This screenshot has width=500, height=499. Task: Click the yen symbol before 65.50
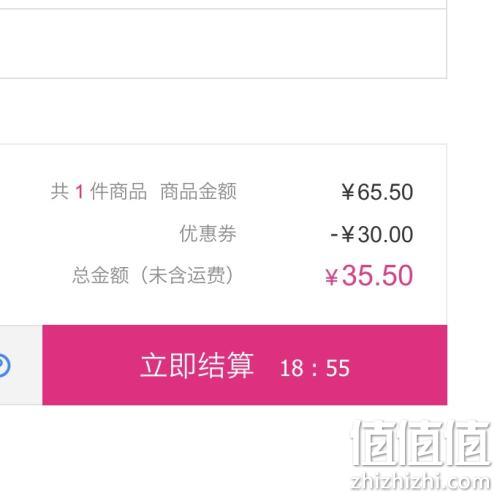coord(348,192)
